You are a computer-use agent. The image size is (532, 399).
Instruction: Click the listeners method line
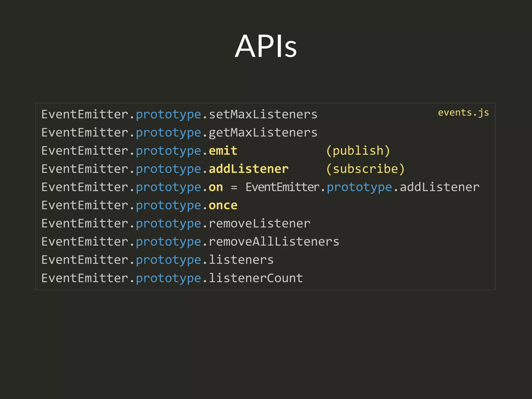[158, 260]
